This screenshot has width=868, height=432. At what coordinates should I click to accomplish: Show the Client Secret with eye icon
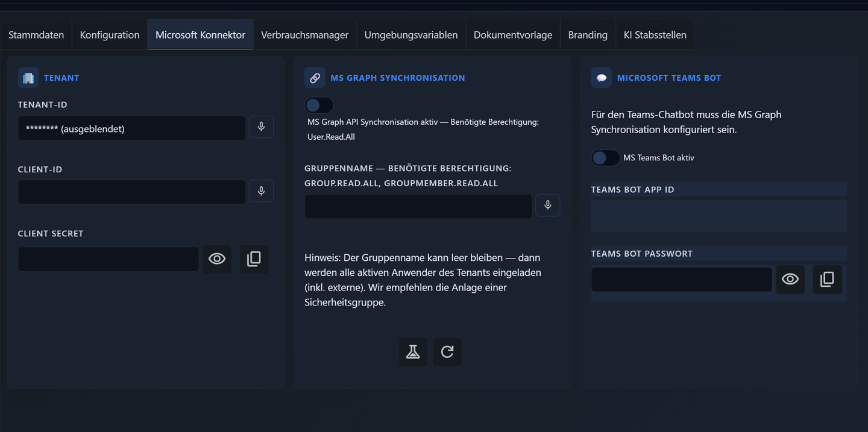[x=217, y=259]
